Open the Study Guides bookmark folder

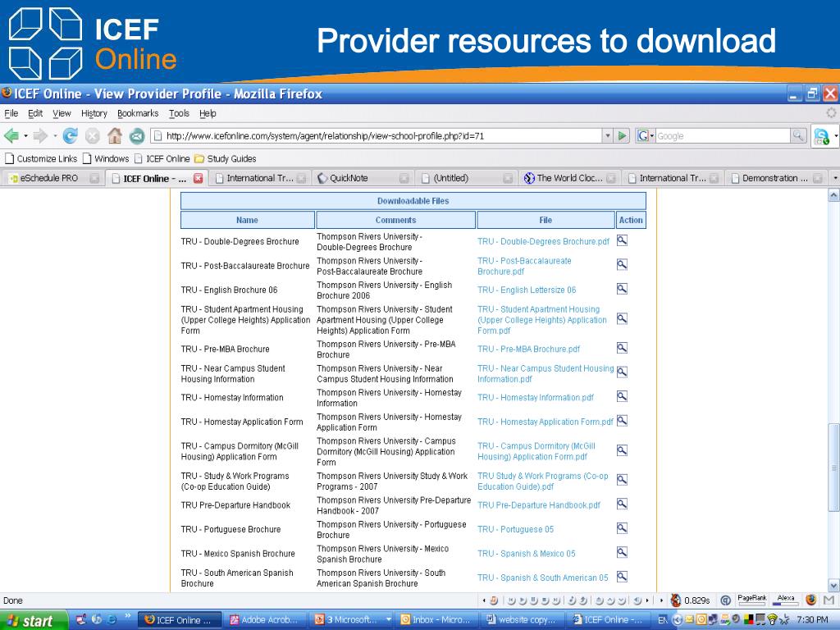[226, 158]
